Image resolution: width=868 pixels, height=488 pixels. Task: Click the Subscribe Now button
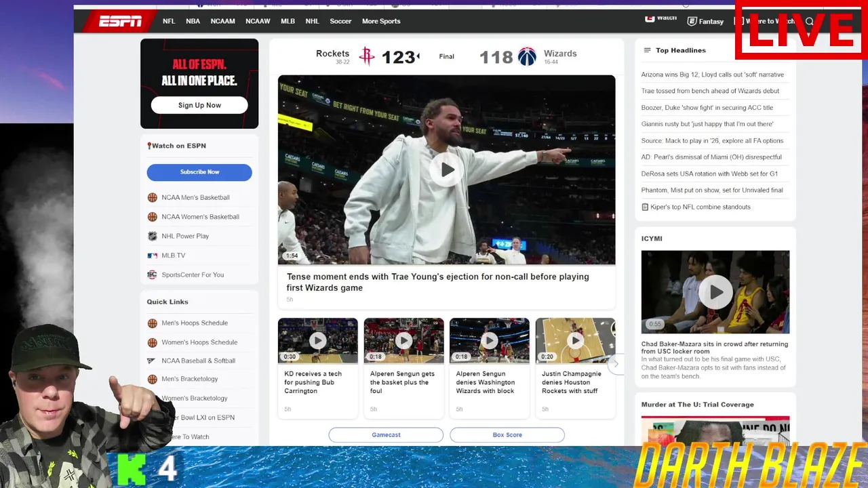coord(199,172)
